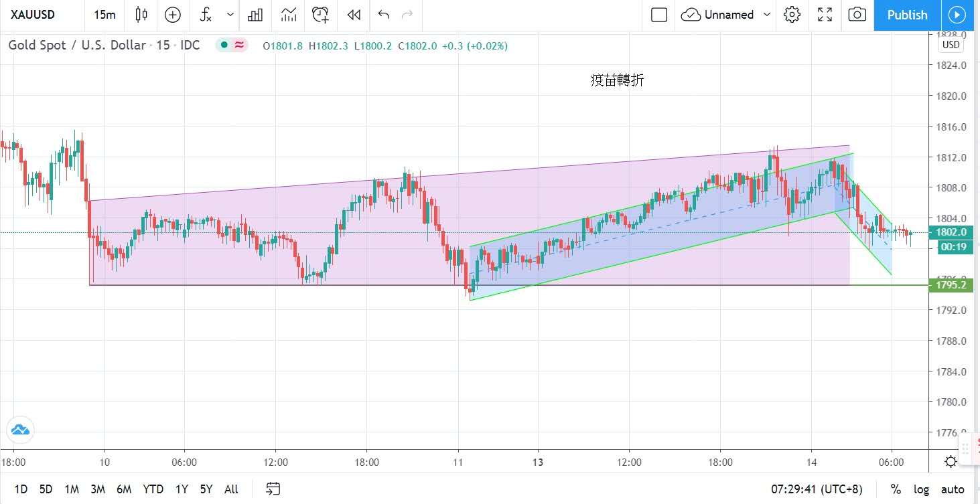Open the fx indicators menu
This screenshot has height=504, width=980.
(206, 15)
